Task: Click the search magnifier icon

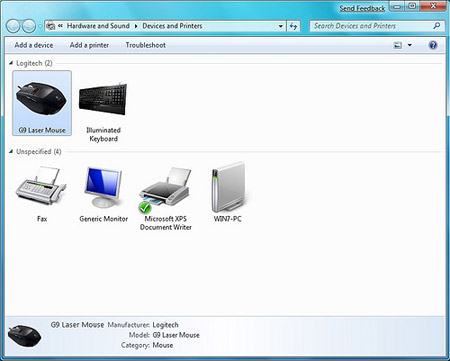Action: [x=437, y=26]
